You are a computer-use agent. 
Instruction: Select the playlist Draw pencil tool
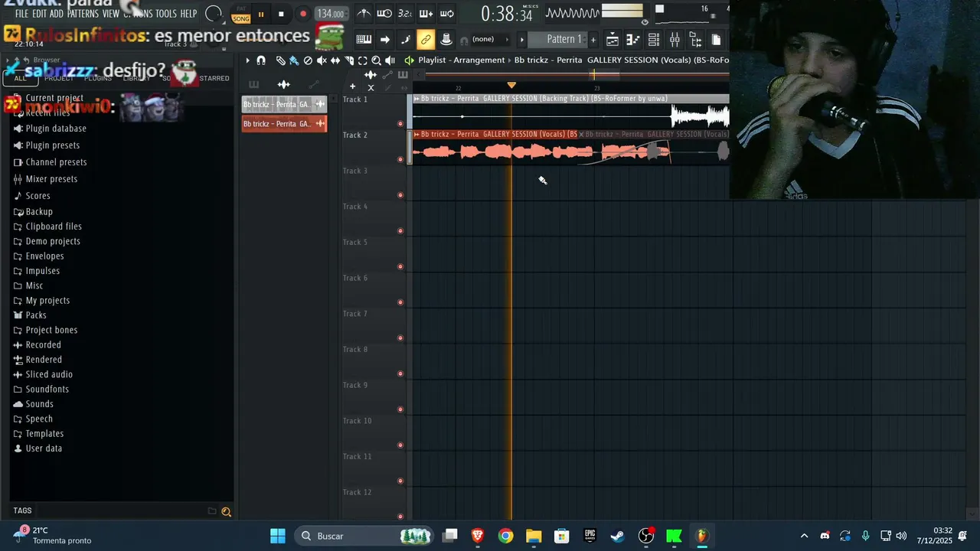coord(280,60)
